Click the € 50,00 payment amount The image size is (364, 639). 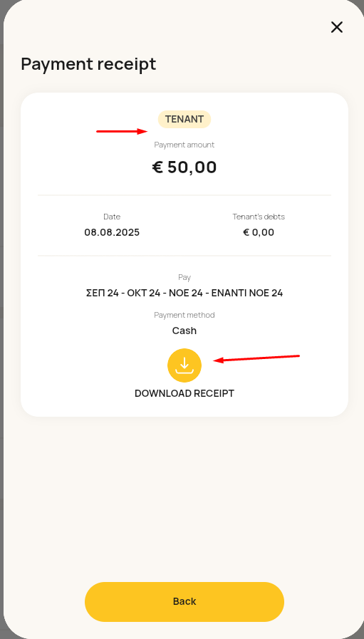point(184,167)
